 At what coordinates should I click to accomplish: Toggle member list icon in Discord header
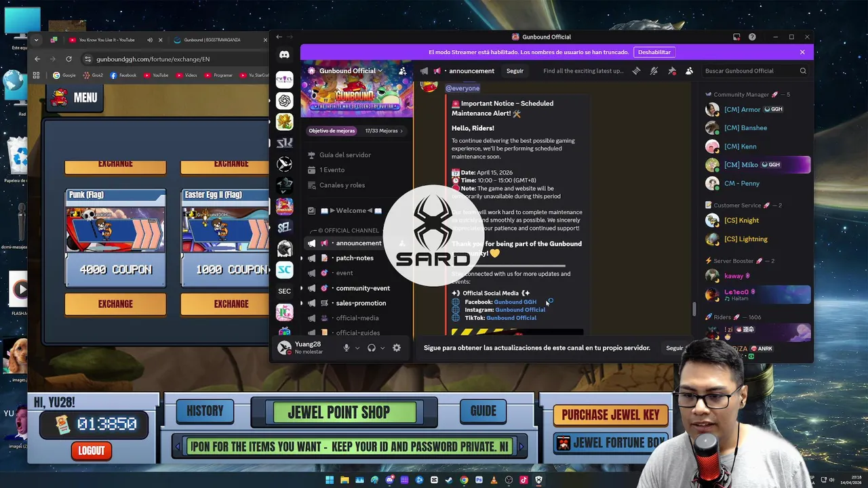689,70
